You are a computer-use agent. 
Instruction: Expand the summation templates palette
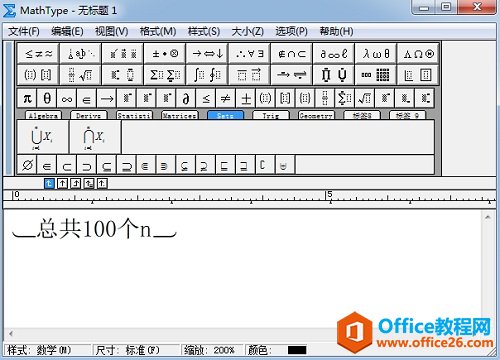pyautogui.click(x=165, y=75)
